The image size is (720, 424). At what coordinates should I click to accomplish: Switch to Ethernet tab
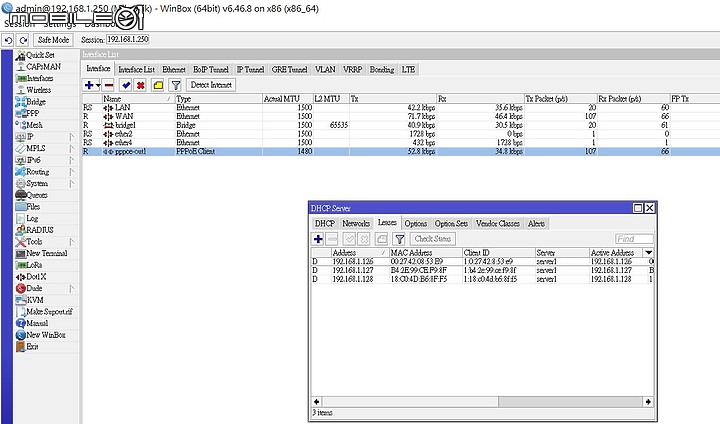pyautogui.click(x=174, y=69)
